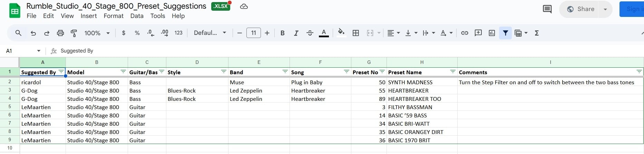Screen dimensions: 644x154
Task: Open the Model column filter
Action: click(x=123, y=71)
